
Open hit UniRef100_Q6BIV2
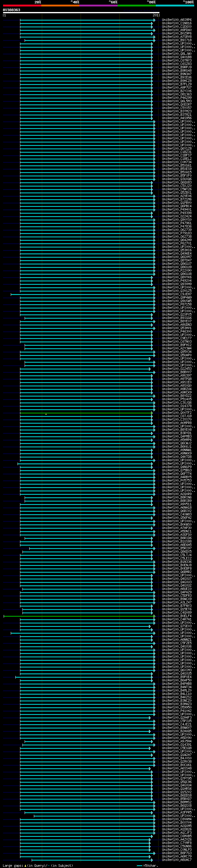176,511
